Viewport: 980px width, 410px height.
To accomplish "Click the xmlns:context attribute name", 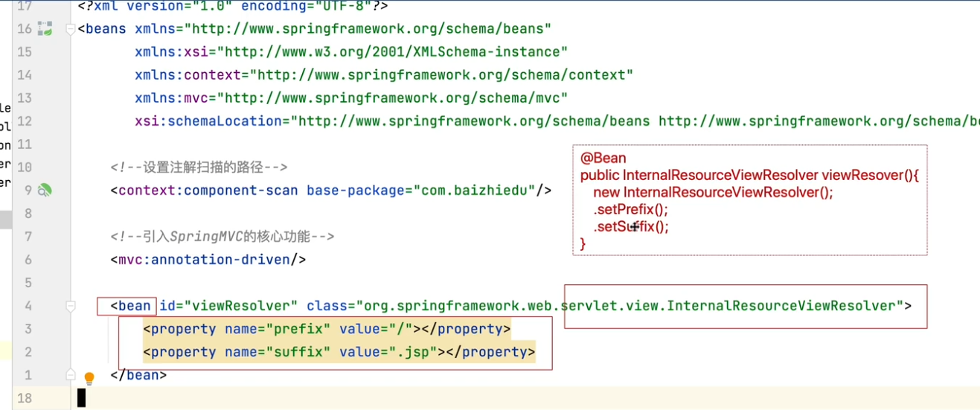I will [188, 75].
